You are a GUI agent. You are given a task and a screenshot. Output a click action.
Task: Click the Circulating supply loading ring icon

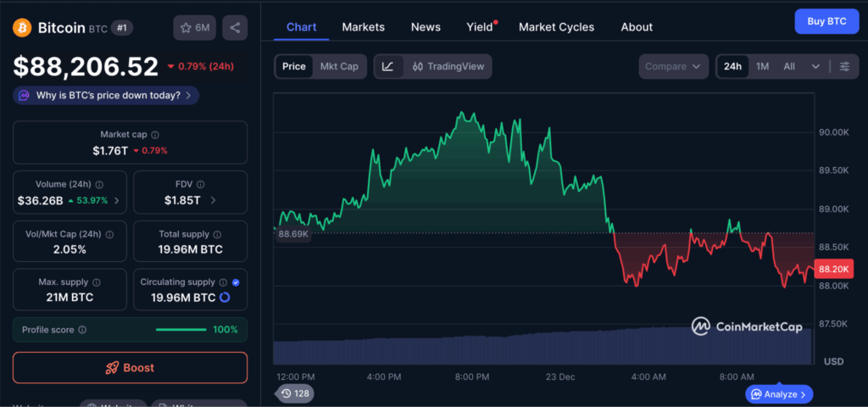[x=225, y=298]
